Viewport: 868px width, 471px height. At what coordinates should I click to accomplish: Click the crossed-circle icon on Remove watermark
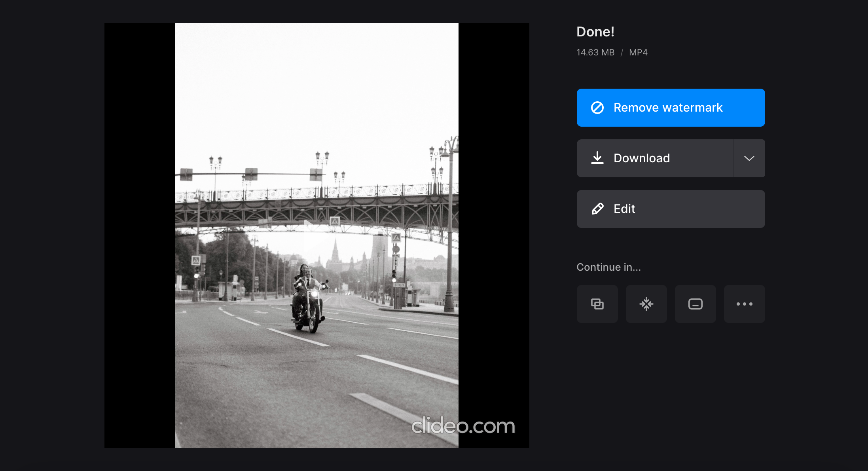pos(597,107)
